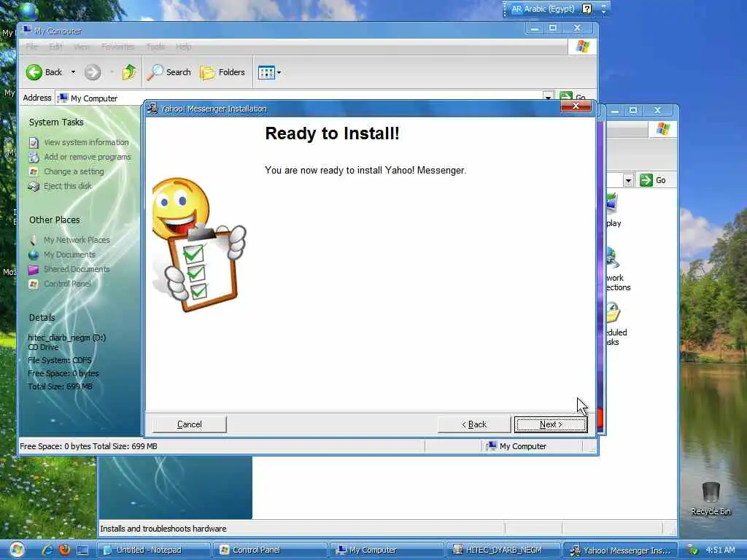Screen dimensions: 747x560
Task: Open Control Panel address dropdown arrow
Action: [628, 181]
